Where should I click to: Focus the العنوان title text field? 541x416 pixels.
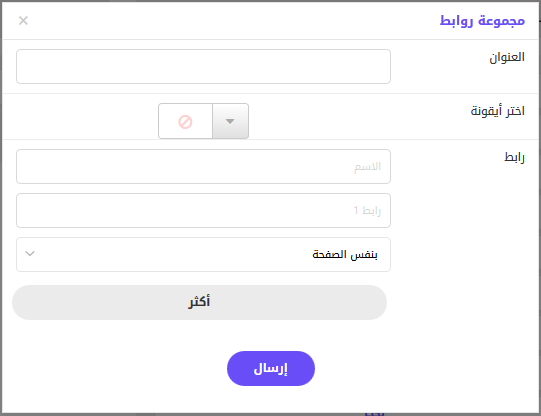coord(203,66)
